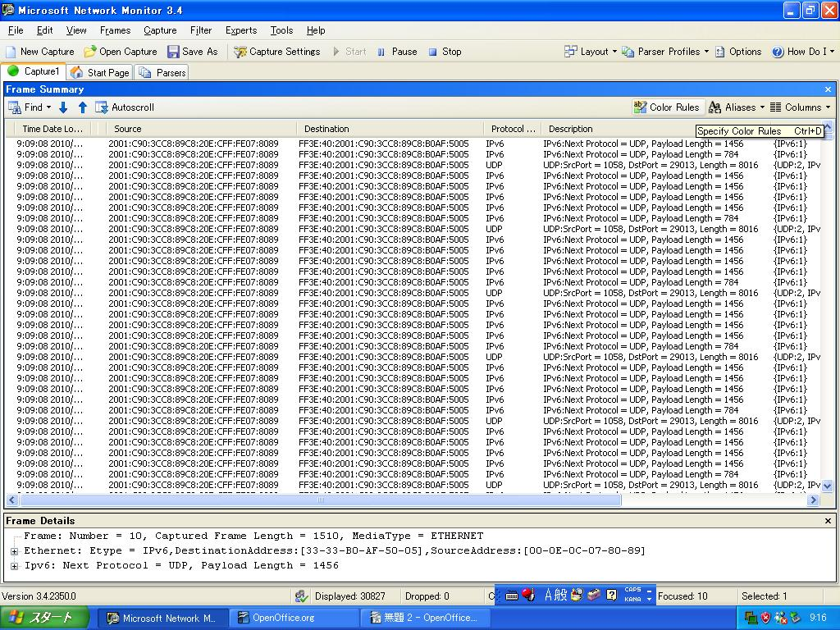The width and height of the screenshot is (840, 630).
Task: Click the horizontal scrollbar right arrow
Action: (814, 500)
